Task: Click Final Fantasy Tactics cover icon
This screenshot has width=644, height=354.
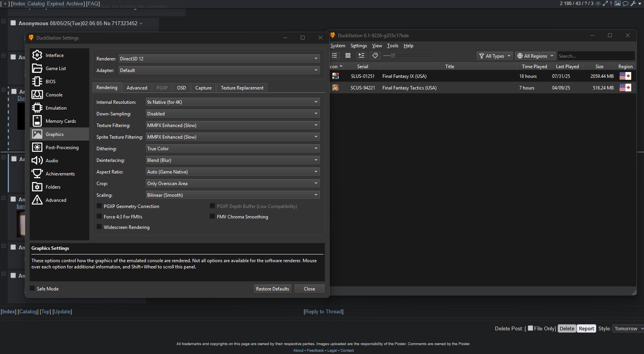Action: tap(336, 88)
